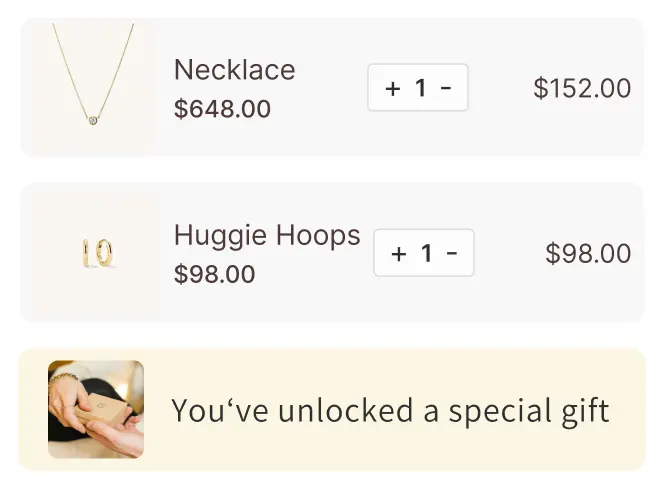Decrease Huggie Hoops quantity with minus icon
Image resolution: width=664 pixels, height=502 pixels.
452,253
